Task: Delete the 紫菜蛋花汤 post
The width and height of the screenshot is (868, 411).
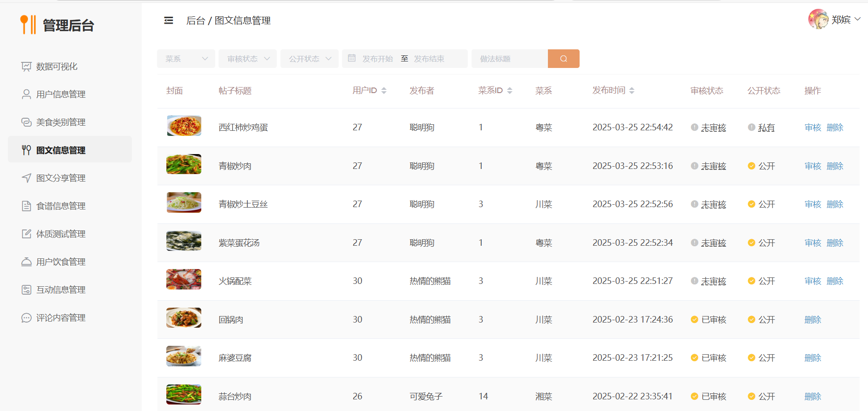Action: click(834, 243)
